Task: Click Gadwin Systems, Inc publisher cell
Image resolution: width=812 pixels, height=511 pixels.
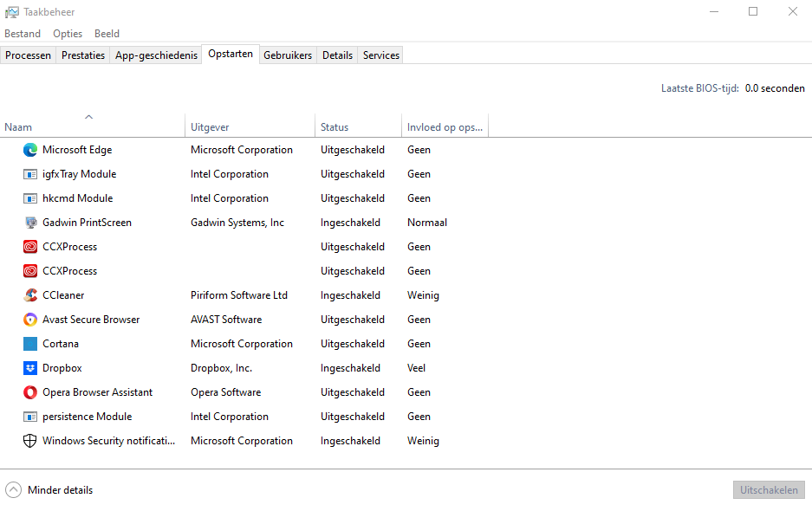Action: [x=237, y=223]
